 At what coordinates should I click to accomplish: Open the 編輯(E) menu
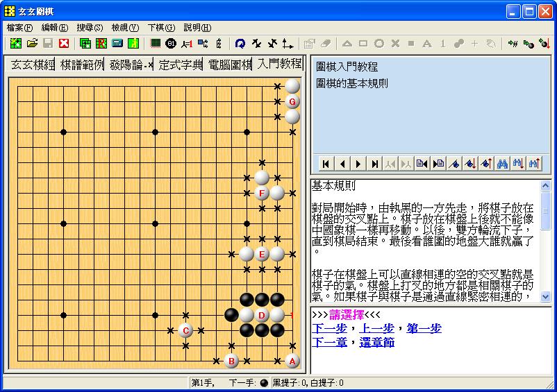point(55,28)
